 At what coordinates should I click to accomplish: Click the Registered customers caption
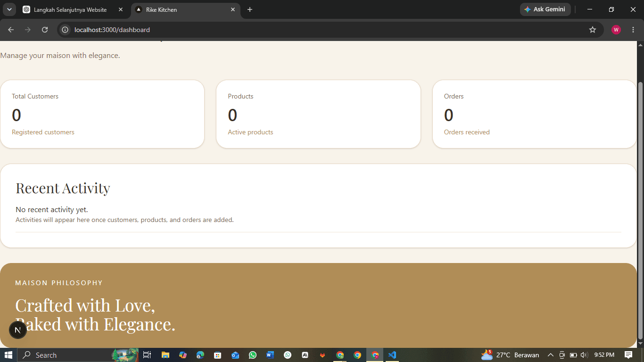point(43,132)
